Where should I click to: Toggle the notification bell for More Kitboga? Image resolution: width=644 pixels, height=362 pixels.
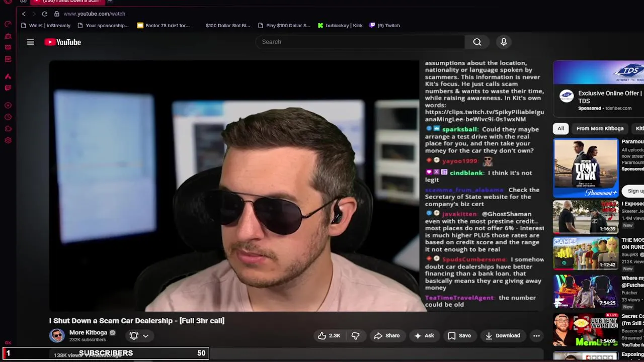(134, 335)
